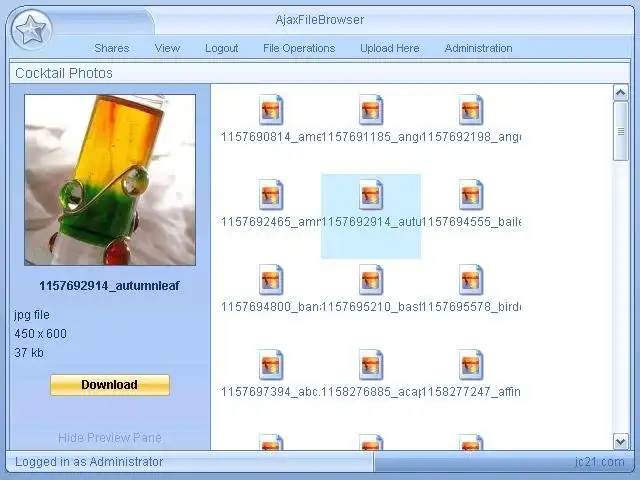The image size is (640, 480).
Task: Click the 1157695210_bas file name
Action: 371,307
